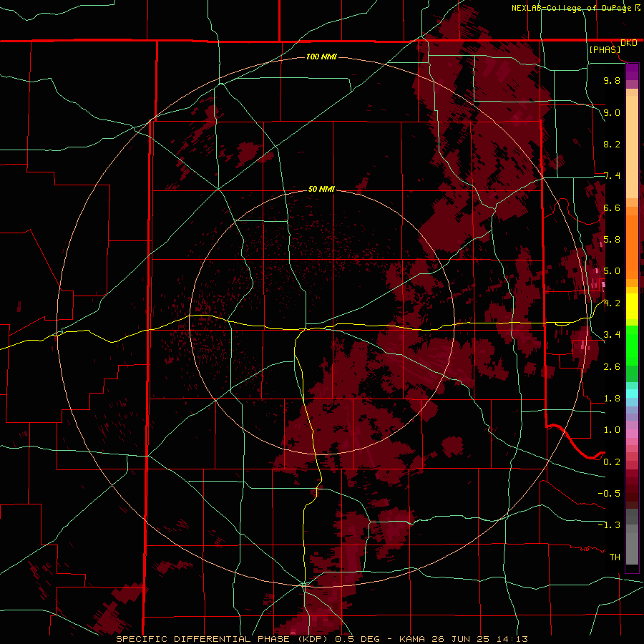Click the TH threshold legend label
Image resolution: width=644 pixels, height=644 pixels.
click(x=615, y=557)
